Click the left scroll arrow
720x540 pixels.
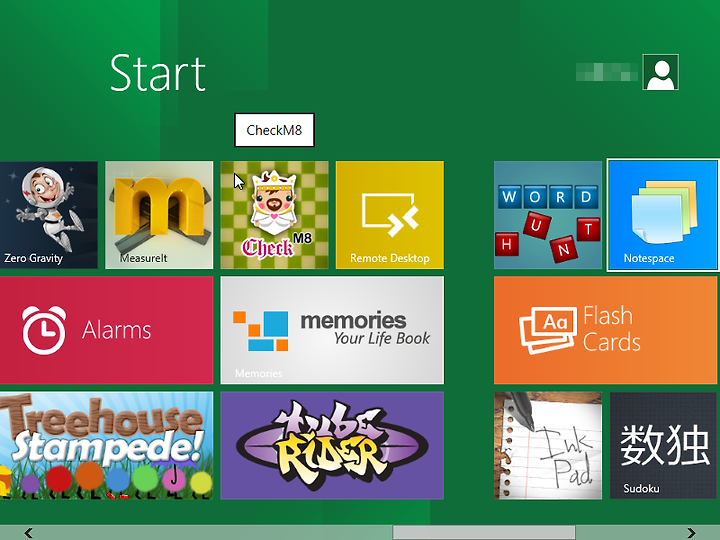[x=28, y=533]
